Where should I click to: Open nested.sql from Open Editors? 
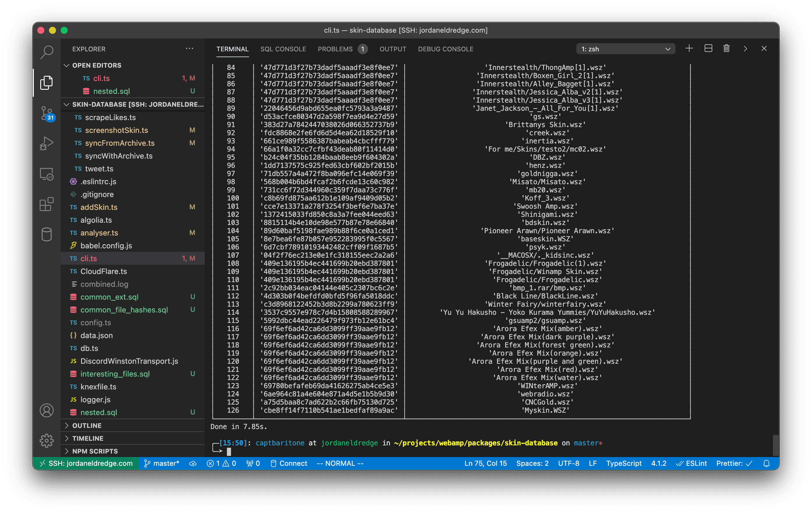111,91
